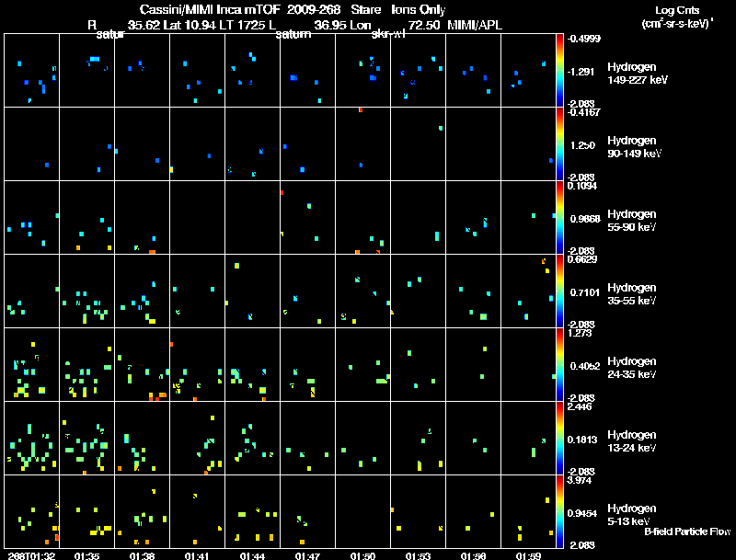Click the colorbar value '0.7101'
This screenshot has width=736, height=560.
(585, 292)
